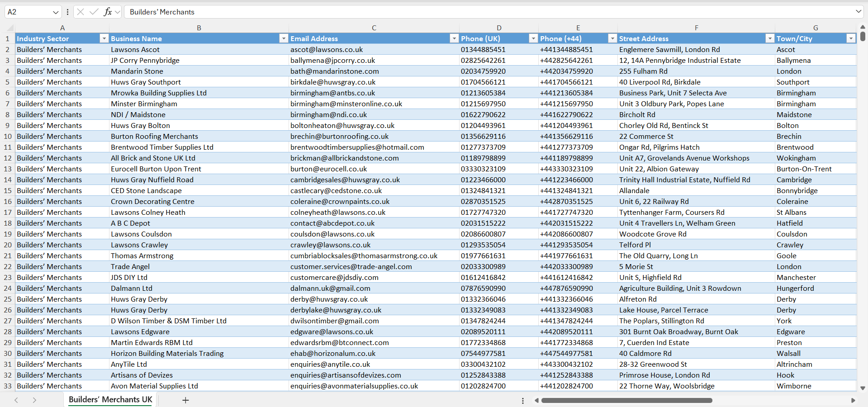The image size is (868, 407).
Task: Open Street Address filter dropdown
Action: point(770,38)
